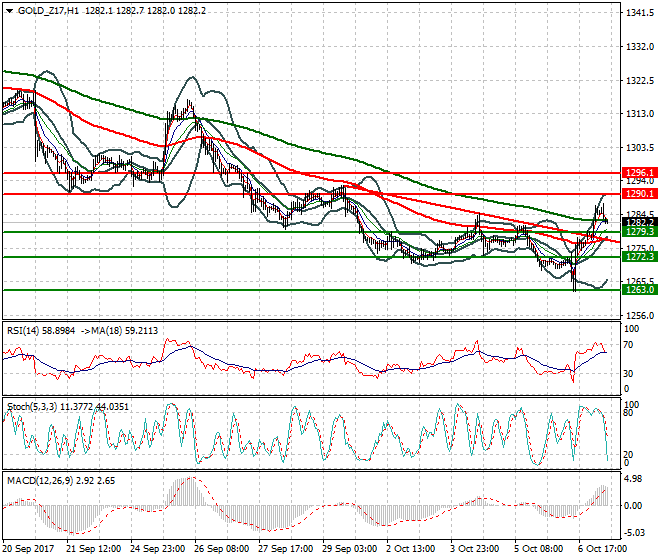Screen dimensions: 660x560
Task: Click the -5.03 value on MACD scale
Action: [633, 533]
